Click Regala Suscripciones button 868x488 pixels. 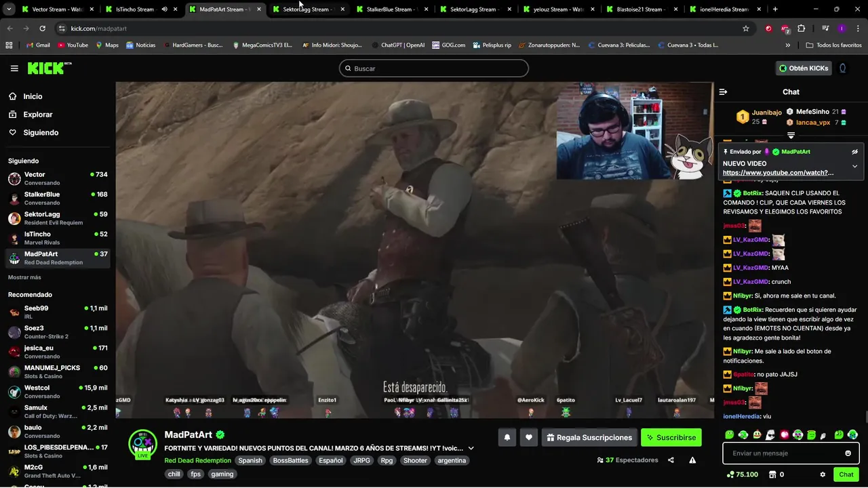coord(589,437)
